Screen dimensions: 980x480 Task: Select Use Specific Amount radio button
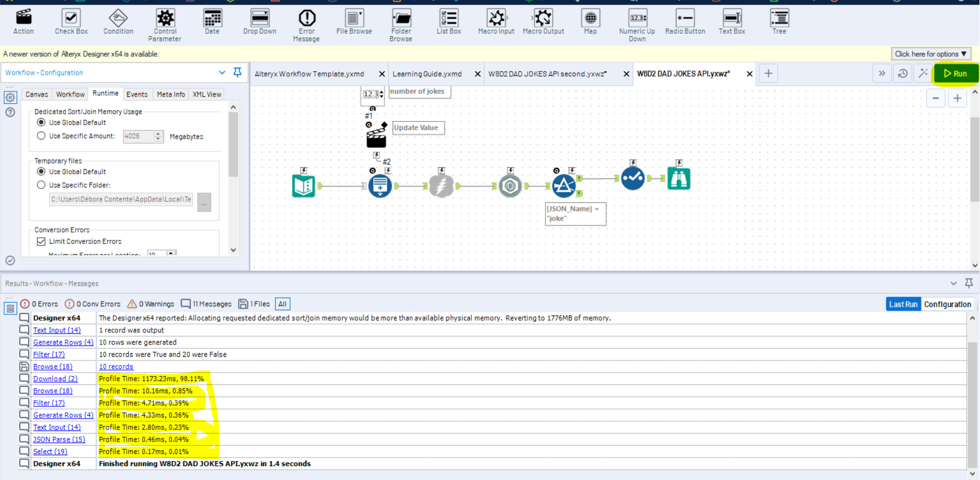click(x=41, y=136)
